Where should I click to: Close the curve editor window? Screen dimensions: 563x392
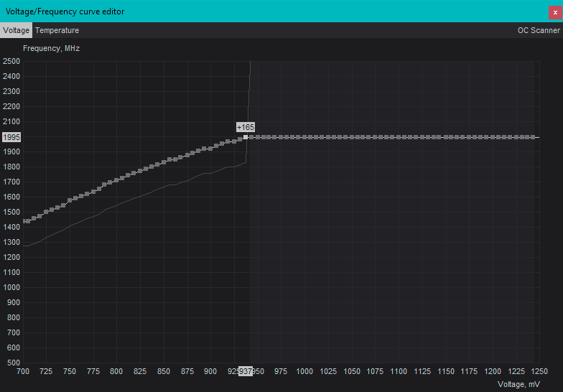click(x=555, y=13)
